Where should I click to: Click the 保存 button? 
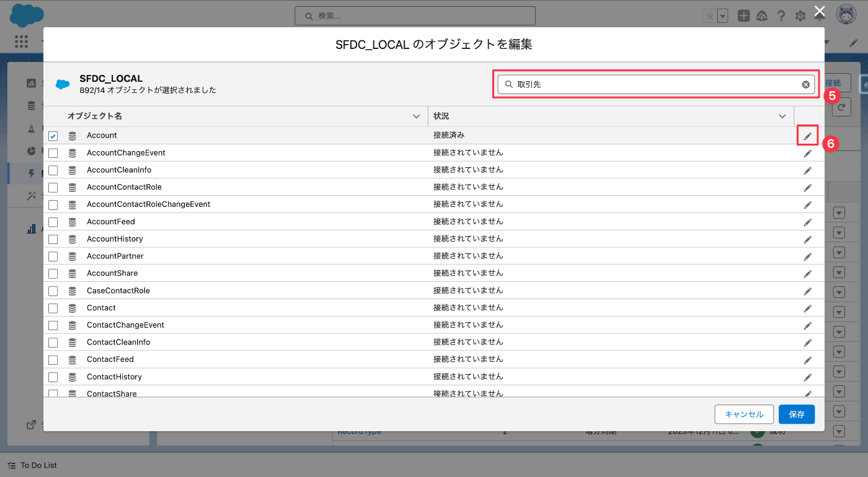point(797,414)
